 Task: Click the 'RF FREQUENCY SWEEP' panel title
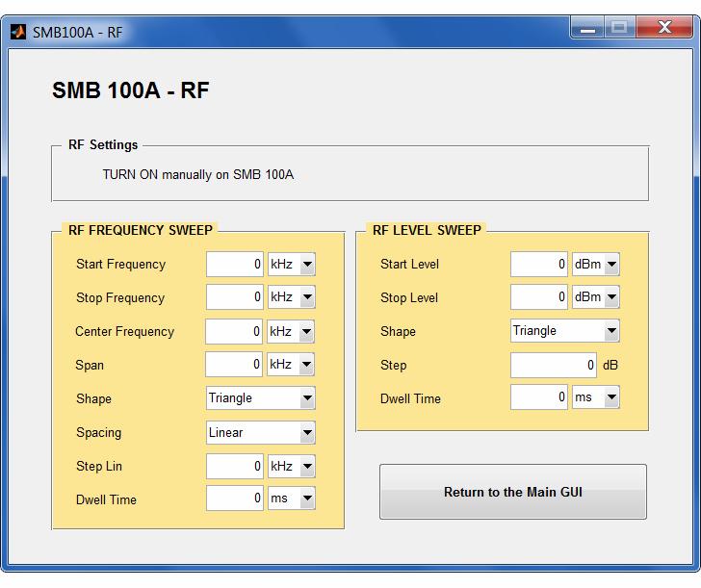pyautogui.click(x=141, y=230)
